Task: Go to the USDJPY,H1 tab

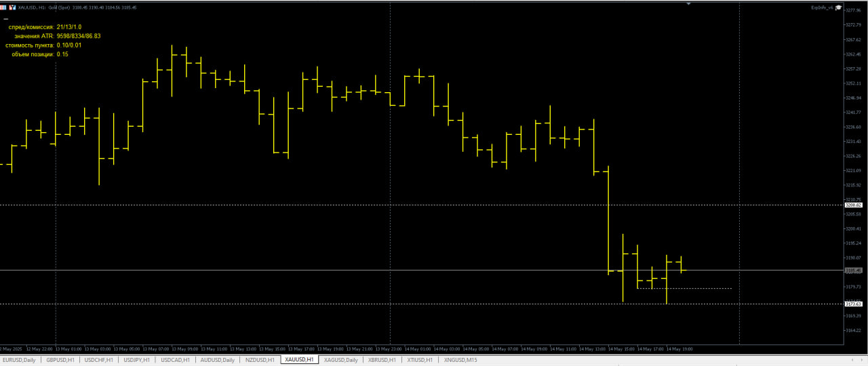Action: [137, 360]
